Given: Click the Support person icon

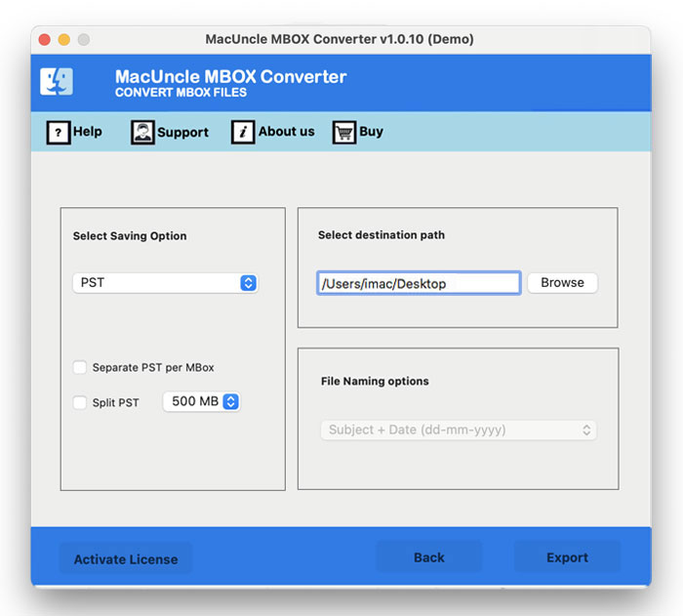Looking at the screenshot, I should (142, 133).
